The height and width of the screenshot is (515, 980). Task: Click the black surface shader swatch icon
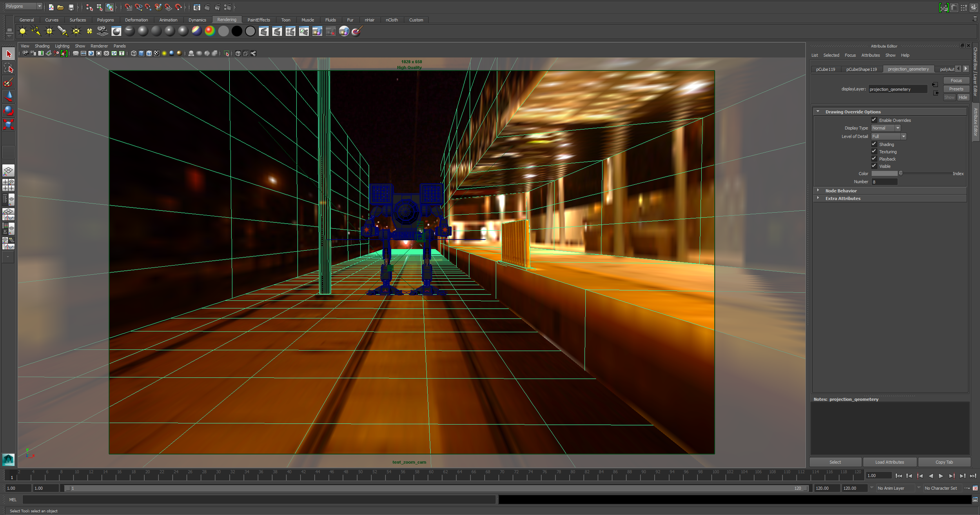coord(237,31)
